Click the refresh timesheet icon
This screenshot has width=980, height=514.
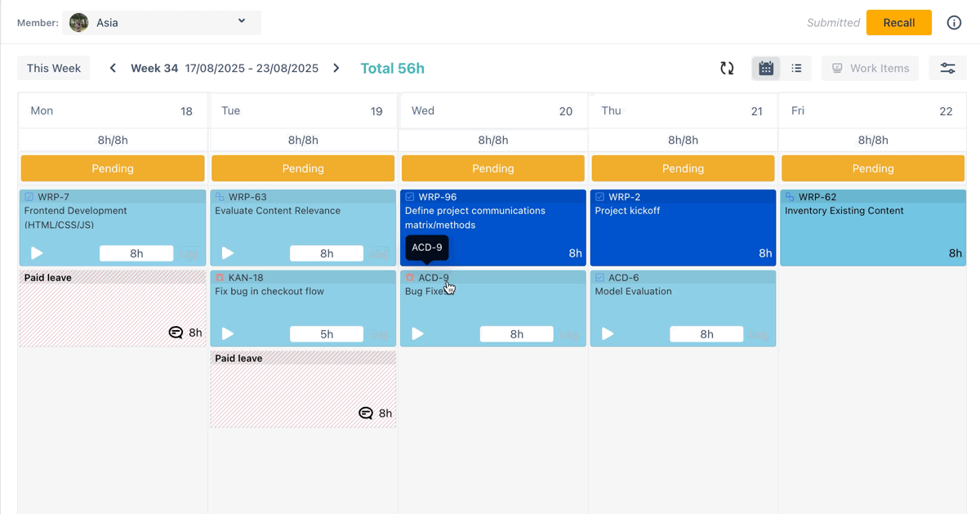727,69
